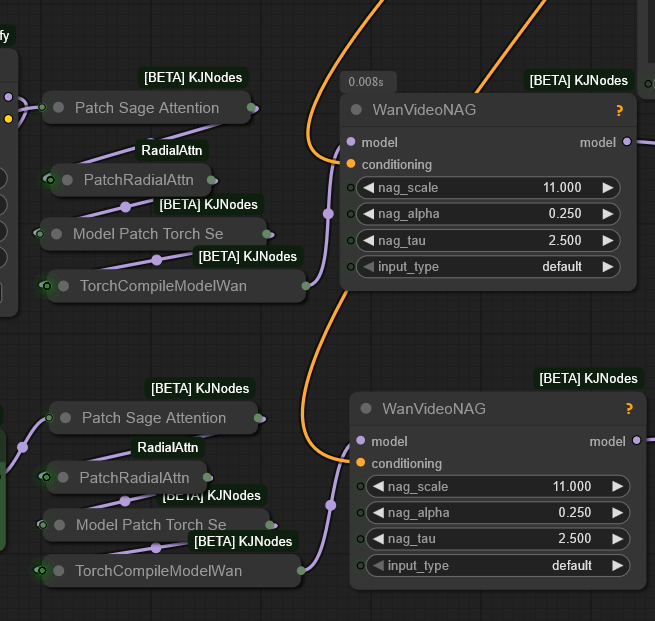Click model input socket on lower WanVideoNAG

coord(361,441)
